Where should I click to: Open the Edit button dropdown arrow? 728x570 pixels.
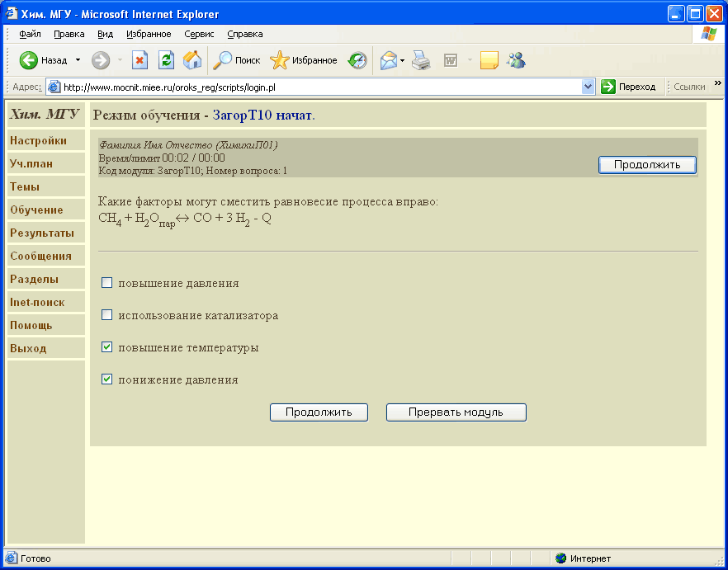[470, 60]
